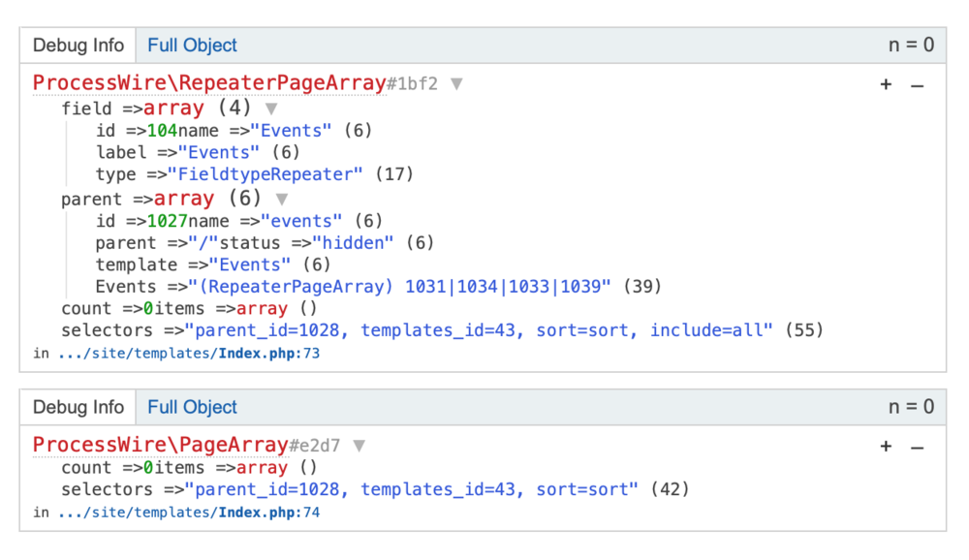Collapse the ProcessWire\RepeaterPageArray #1bf2 triangle
Screen dimensions: 969x560
tap(456, 84)
